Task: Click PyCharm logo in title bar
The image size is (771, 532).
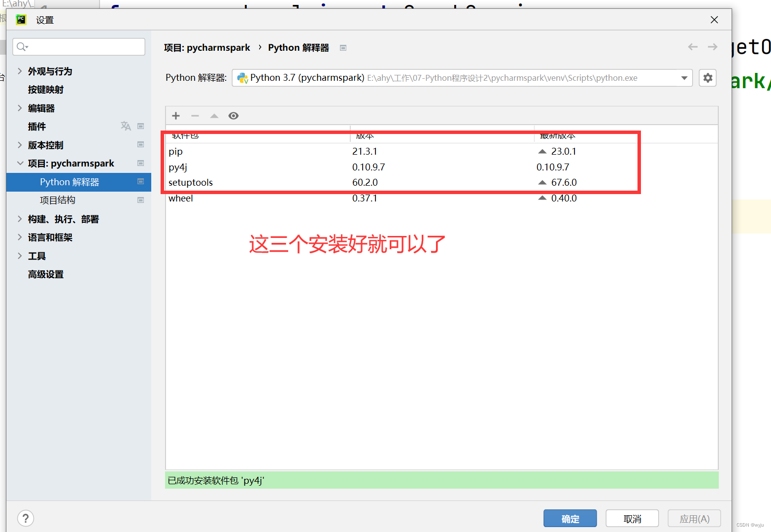Action: coord(21,20)
